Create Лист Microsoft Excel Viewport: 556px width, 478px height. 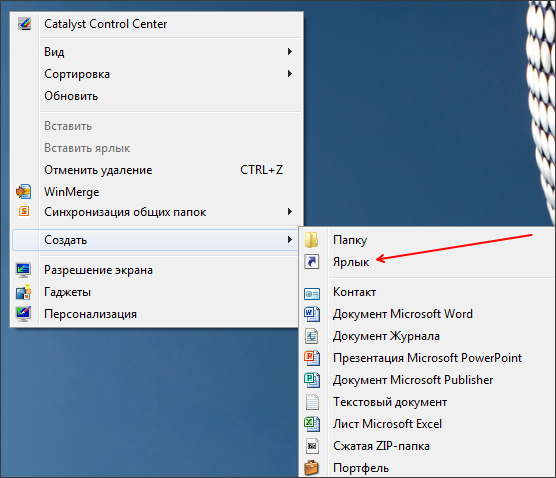click(x=427, y=424)
